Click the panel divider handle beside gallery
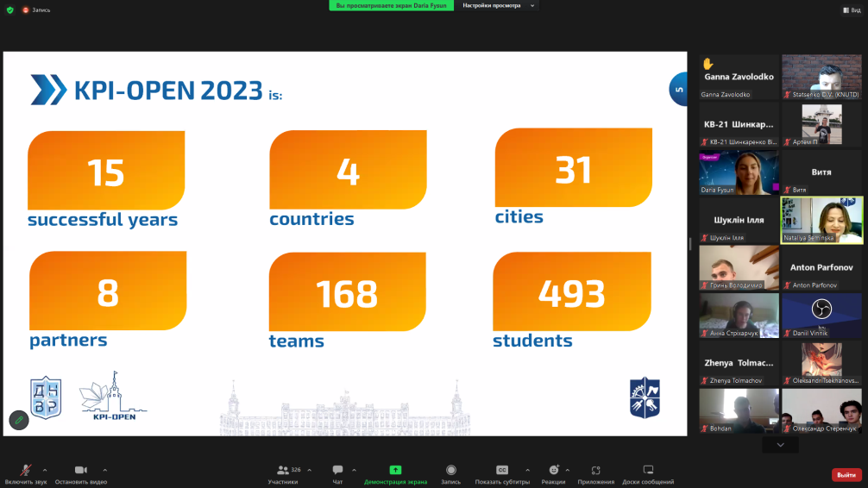 [x=690, y=243]
